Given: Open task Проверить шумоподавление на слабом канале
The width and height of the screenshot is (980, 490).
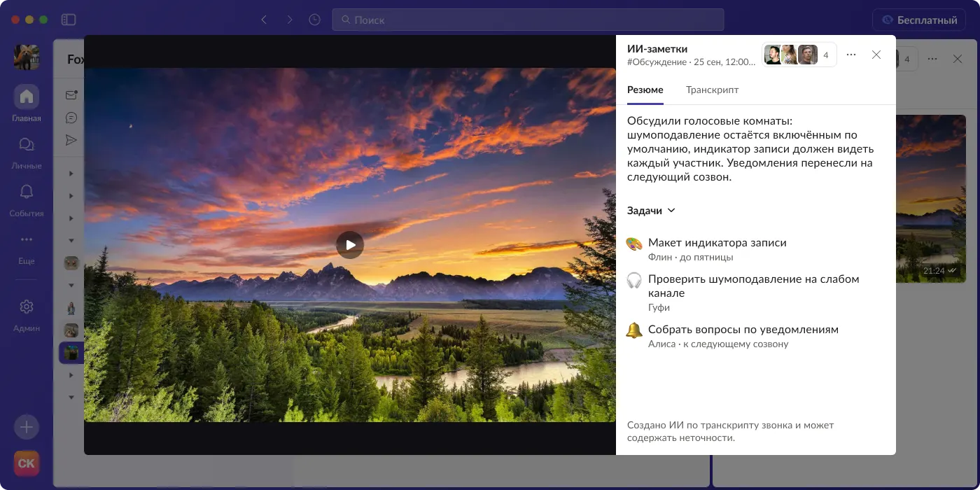Looking at the screenshot, I should [753, 286].
